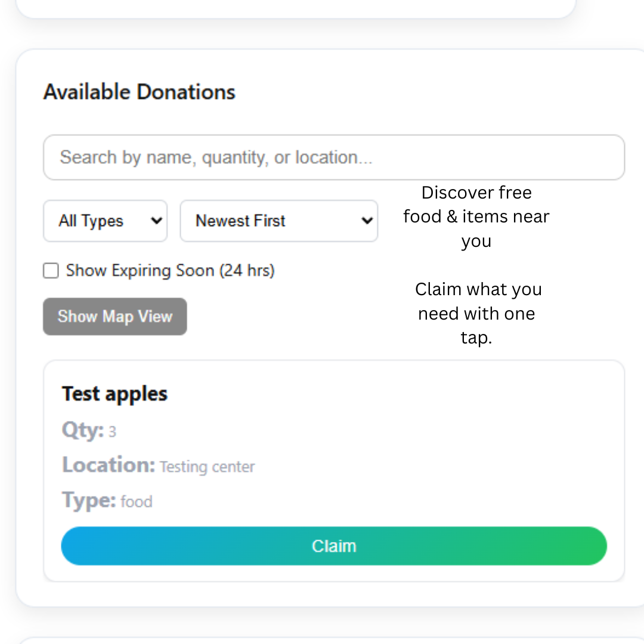
Task: Claim the Test apples donation
Action: pyautogui.click(x=334, y=545)
